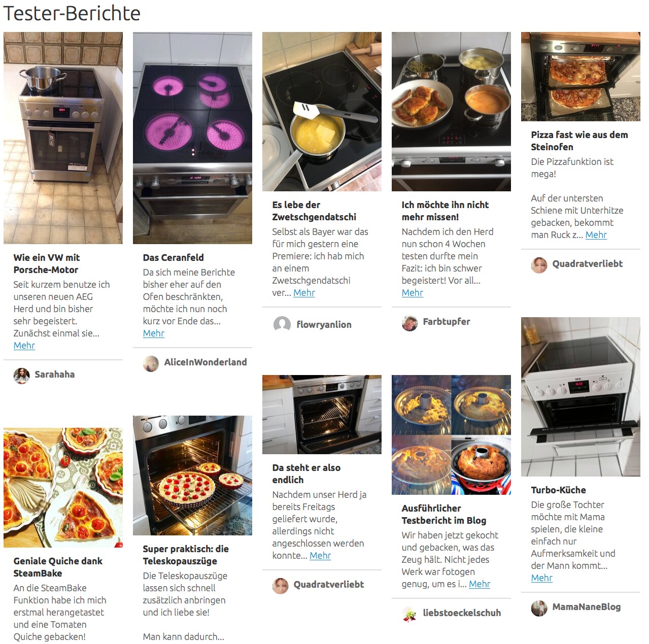Open liebstoeckelschuh's avatar icon
649x644 pixels.
(409, 614)
